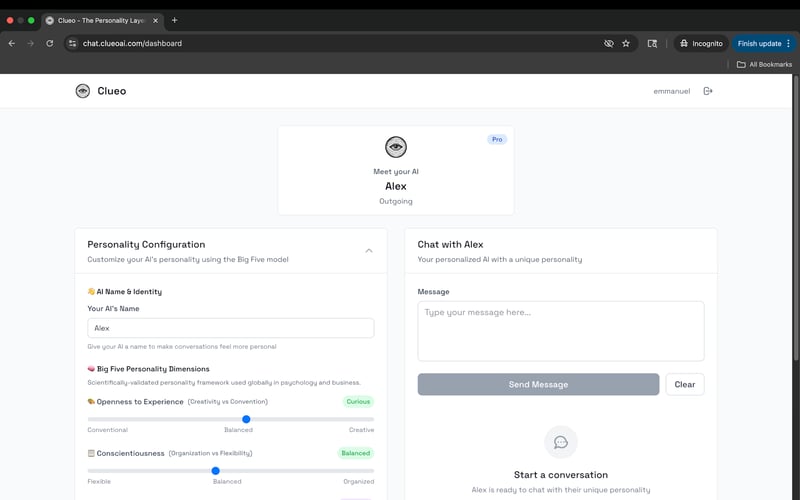Clear the chat conversation
The height and width of the screenshot is (500, 800).
(685, 384)
